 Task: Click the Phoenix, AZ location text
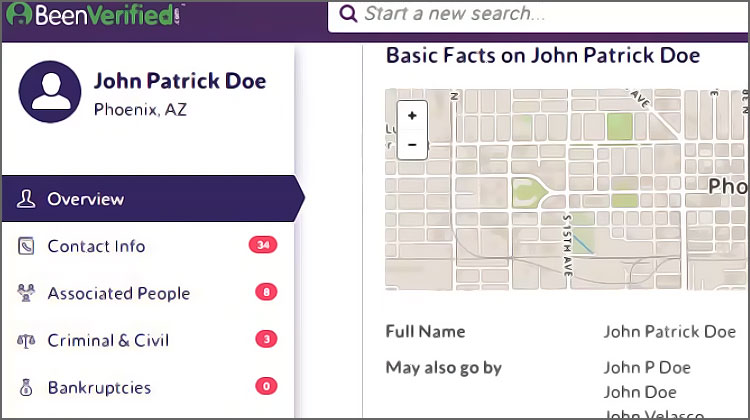[x=140, y=110]
